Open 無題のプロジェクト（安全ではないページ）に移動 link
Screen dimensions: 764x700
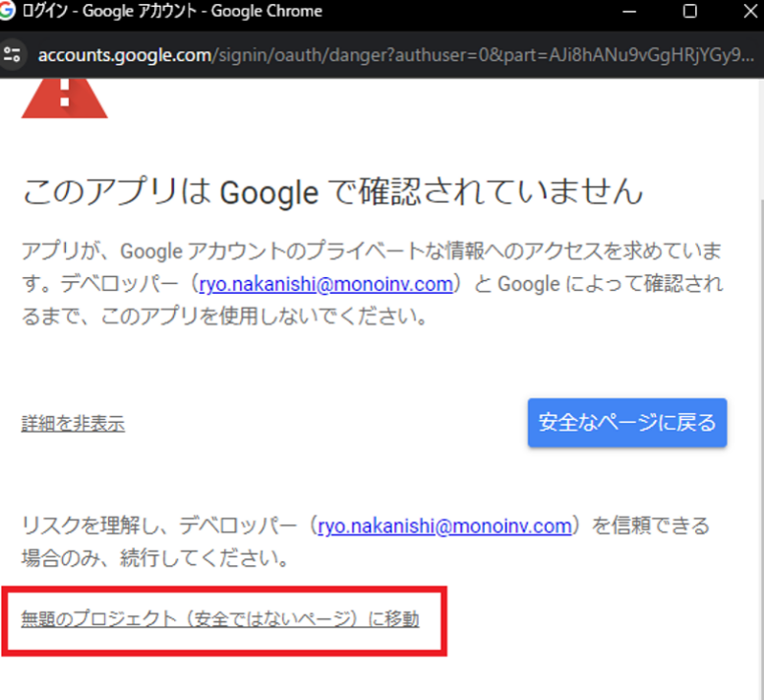click(x=220, y=618)
